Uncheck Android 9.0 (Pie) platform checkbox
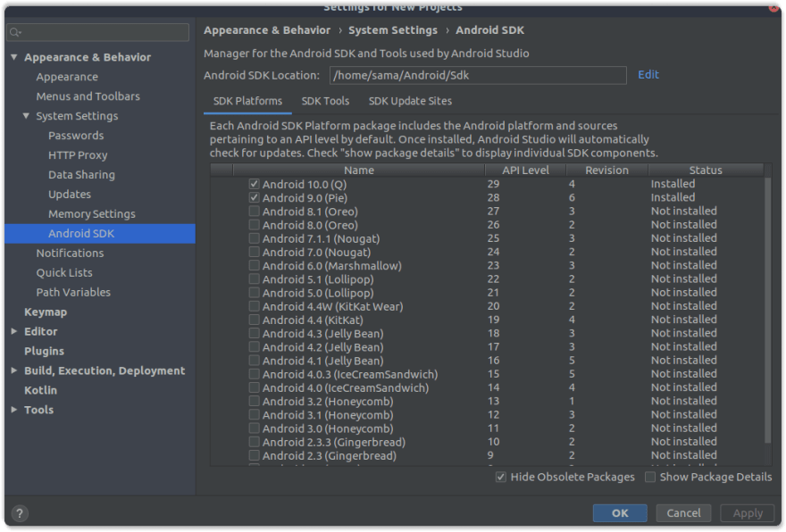Screen dimensions: 786x532 pyautogui.click(x=255, y=198)
